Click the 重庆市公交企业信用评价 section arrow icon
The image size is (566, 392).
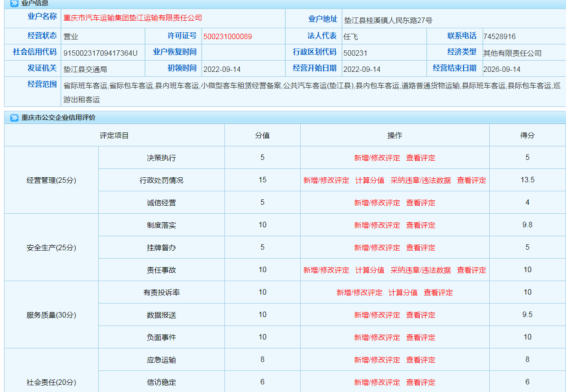click(14, 118)
